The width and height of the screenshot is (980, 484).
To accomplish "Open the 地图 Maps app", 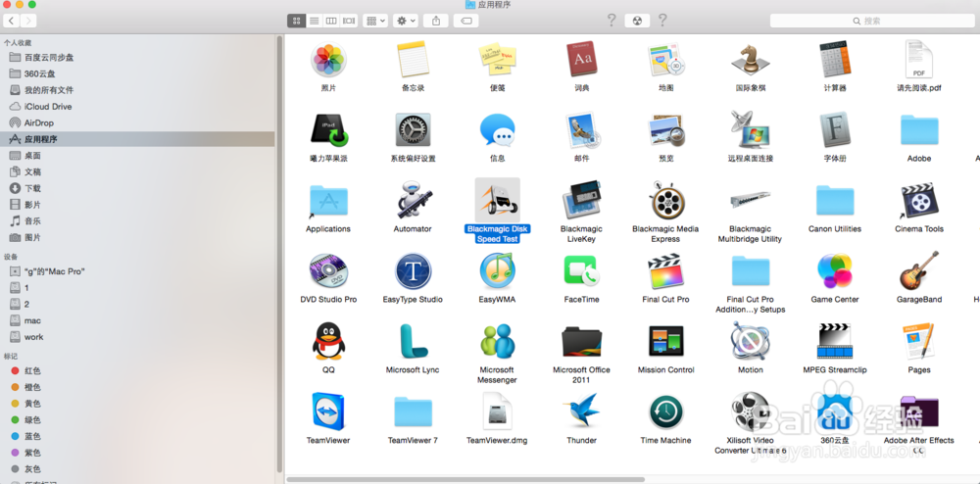I will [x=666, y=61].
